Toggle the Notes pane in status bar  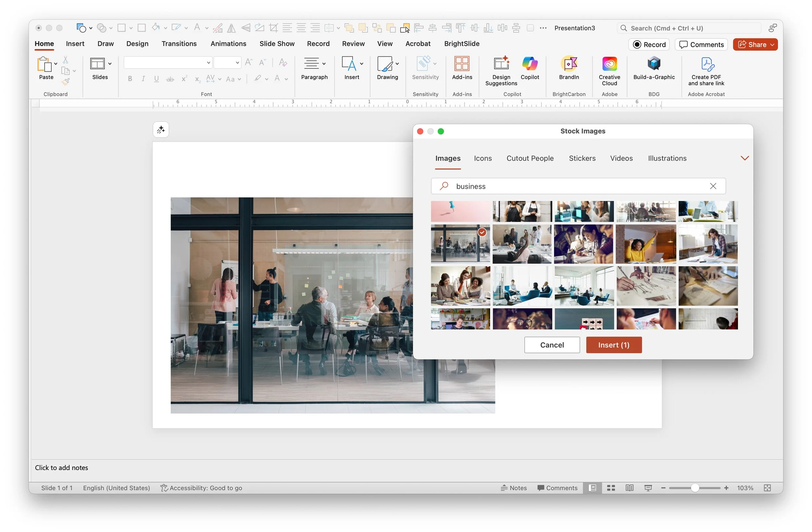[514, 488]
